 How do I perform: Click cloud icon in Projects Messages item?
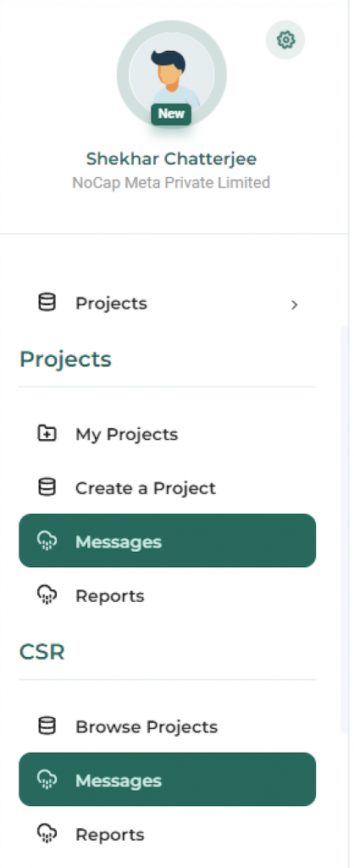click(x=47, y=541)
